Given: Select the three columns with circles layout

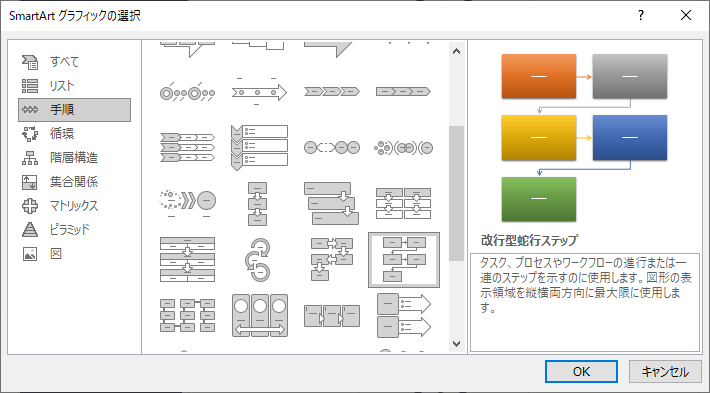Looking at the screenshot, I should click(259, 316).
